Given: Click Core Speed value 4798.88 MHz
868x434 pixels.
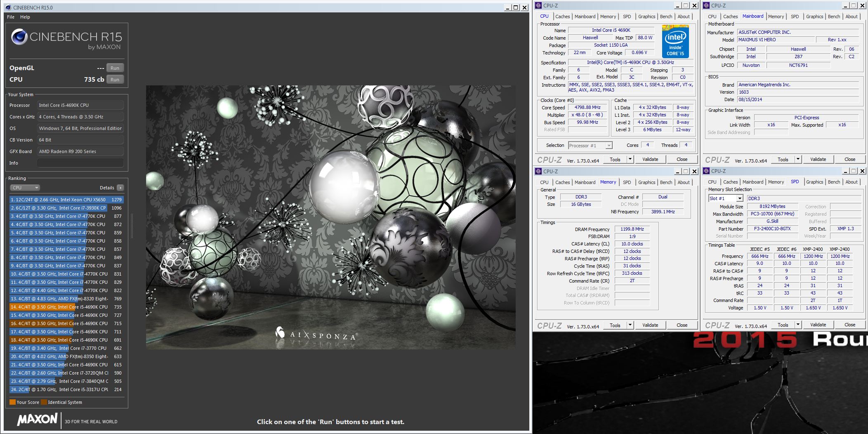Looking at the screenshot, I should click(x=587, y=107).
